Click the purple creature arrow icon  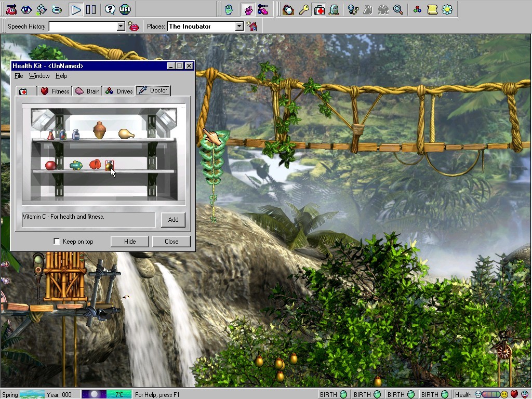[263, 9]
